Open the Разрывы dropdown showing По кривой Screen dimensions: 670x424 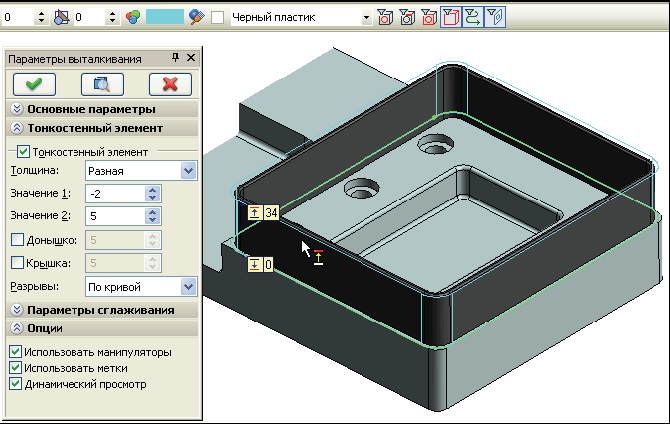[188, 287]
